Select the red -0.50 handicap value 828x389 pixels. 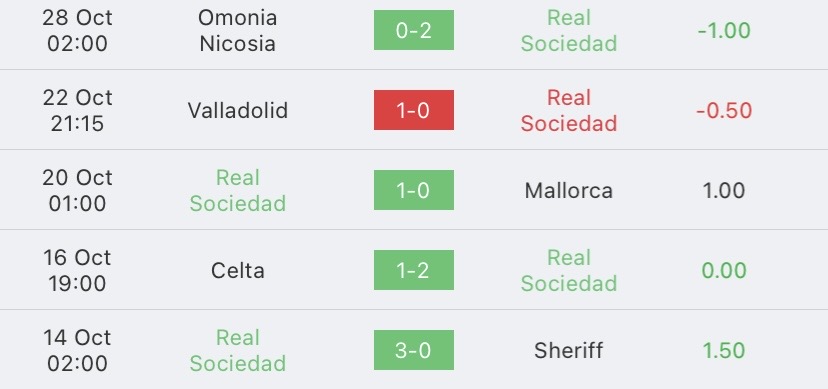pos(724,111)
